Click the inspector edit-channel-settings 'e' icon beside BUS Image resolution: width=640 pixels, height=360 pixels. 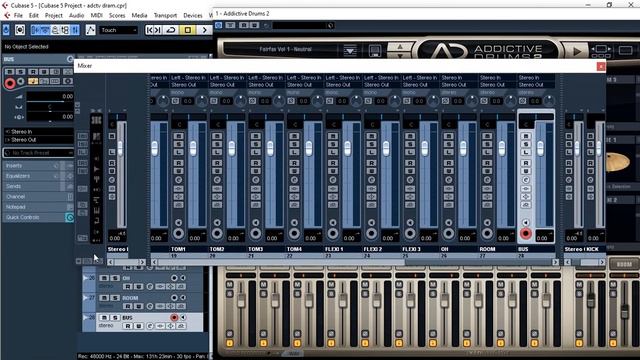(70, 60)
